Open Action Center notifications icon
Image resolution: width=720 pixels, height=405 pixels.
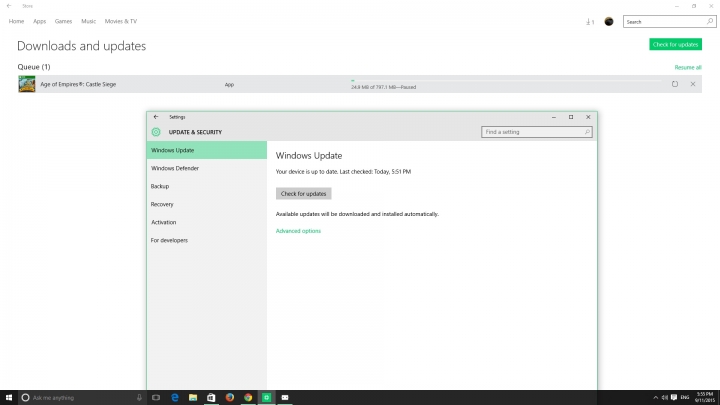click(674, 398)
